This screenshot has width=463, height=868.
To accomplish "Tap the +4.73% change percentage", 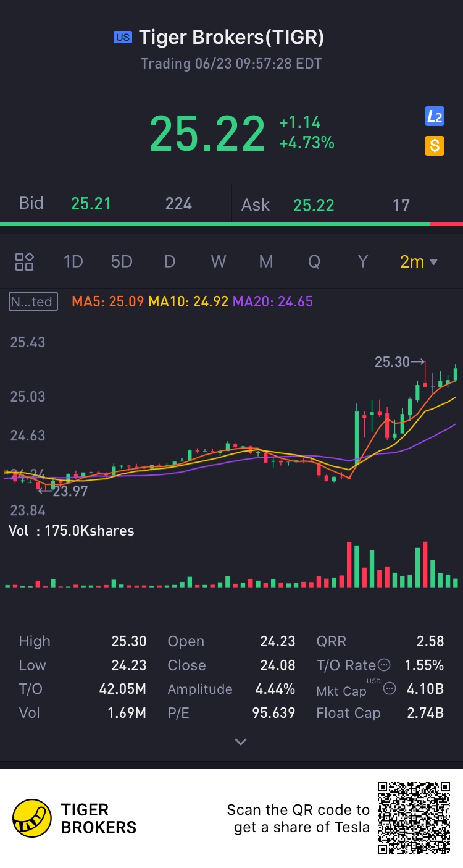I will pyautogui.click(x=307, y=143).
